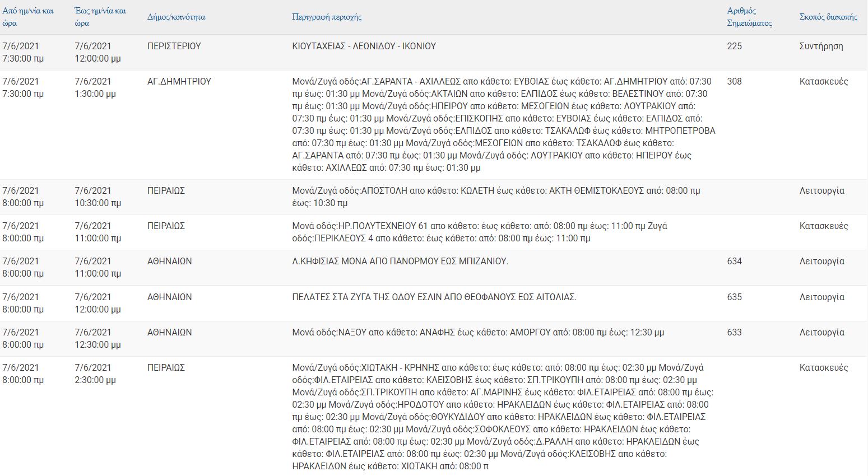This screenshot has height=476, width=868.
Task: Click the 'Σκοπός διακοπής' column header
Action: (828, 17)
